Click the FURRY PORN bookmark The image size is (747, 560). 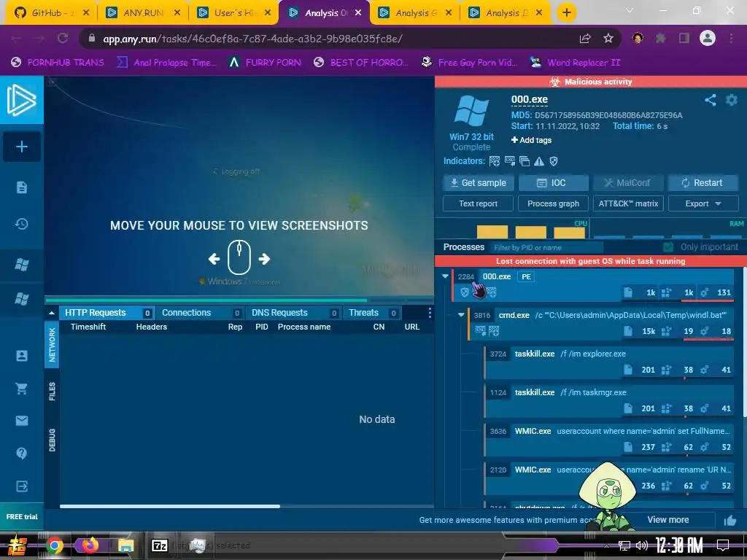[265, 63]
